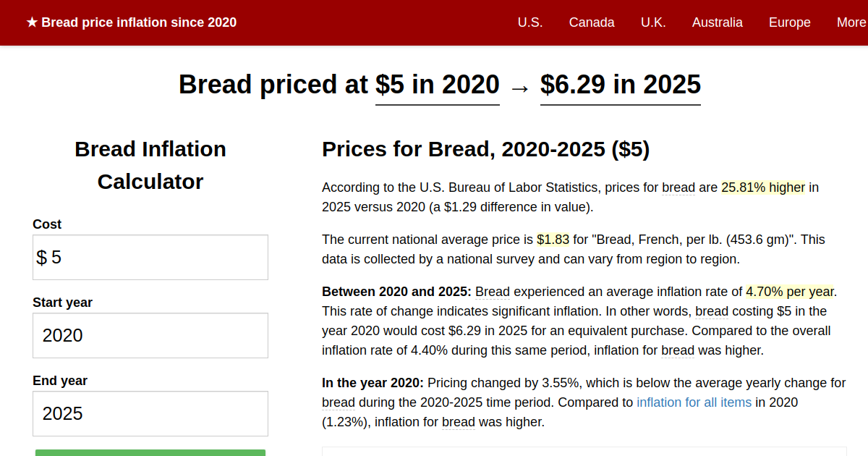Click the highlighted 25.81% higher text
Viewport: 868px width, 456px height.
coord(762,187)
